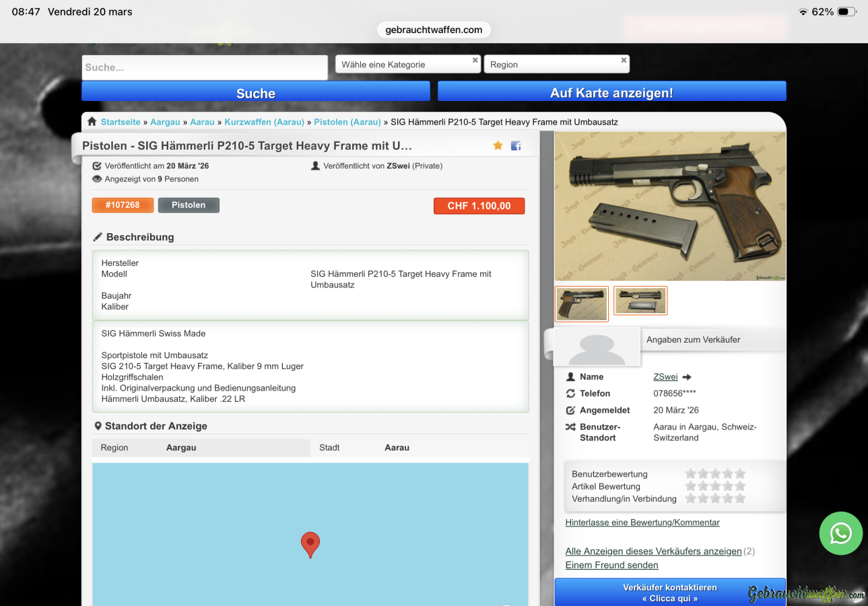Navigate to the Pistolen (Aarau) breadcrumb
868x606 pixels.
347,122
